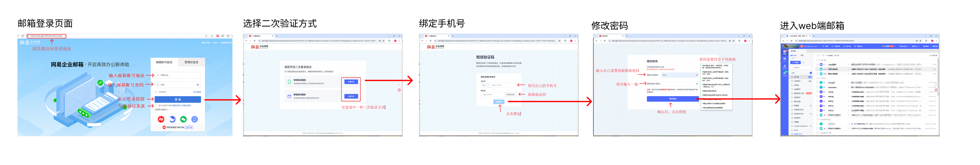
Task: Open the 服务条款 link
Action: pos(176,106)
